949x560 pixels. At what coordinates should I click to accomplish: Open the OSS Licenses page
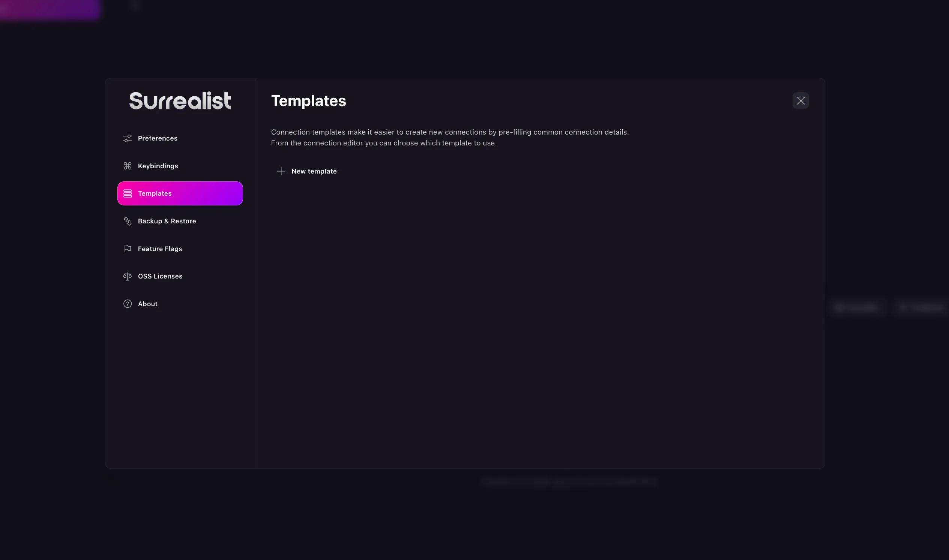click(160, 276)
